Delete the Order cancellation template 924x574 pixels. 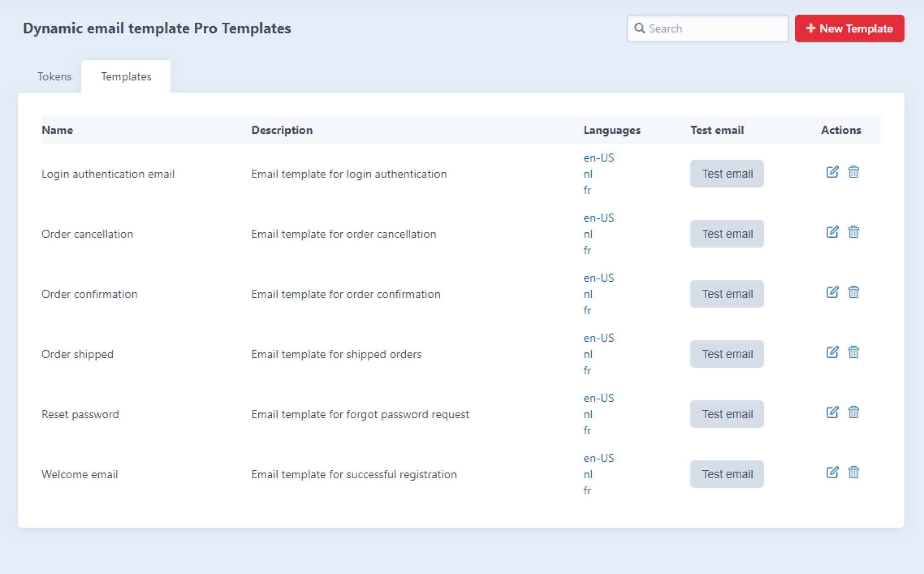(x=853, y=232)
